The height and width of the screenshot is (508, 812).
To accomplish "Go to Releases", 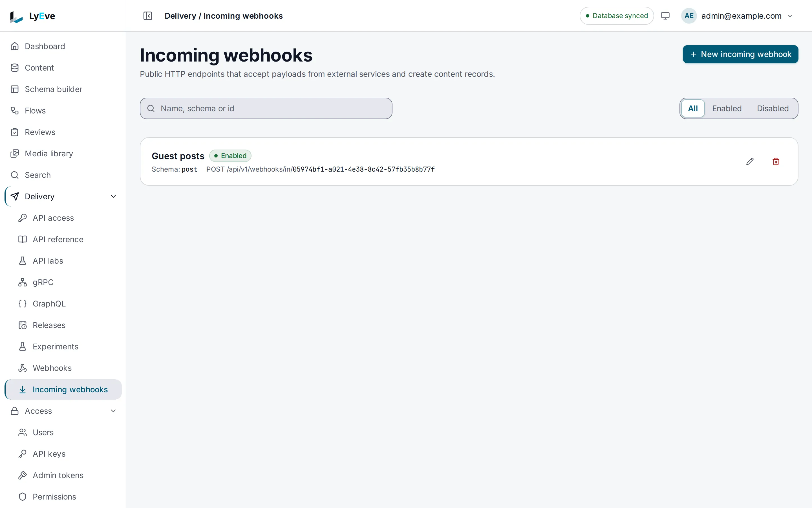I will [x=63, y=325].
